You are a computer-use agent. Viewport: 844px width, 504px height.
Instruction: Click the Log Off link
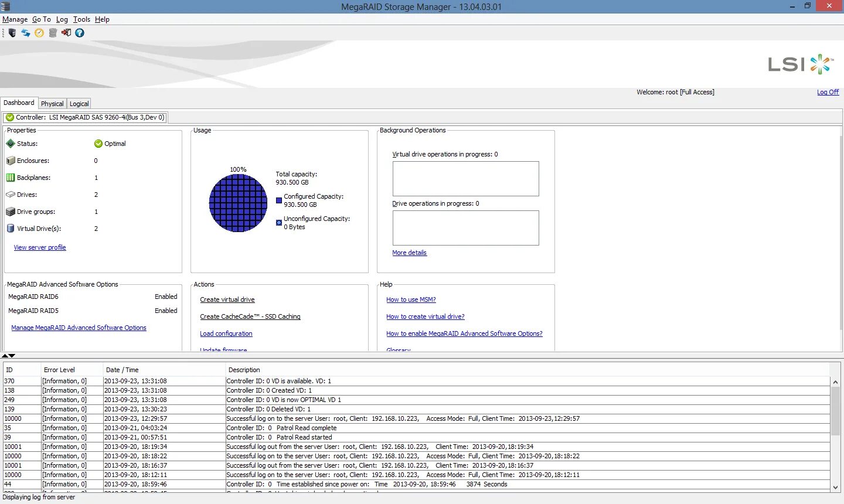828,92
